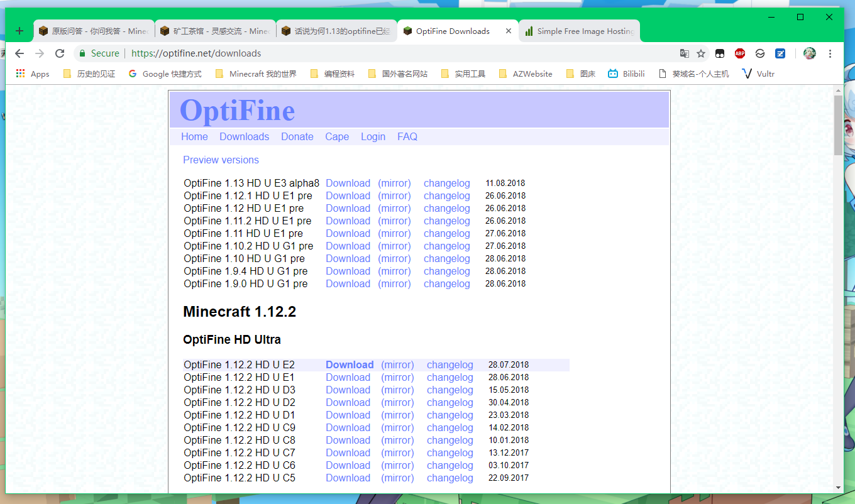Open mirror for OptiFine 1.12.1 HD U E1 pre
This screenshot has width=855, height=504.
(394, 196)
